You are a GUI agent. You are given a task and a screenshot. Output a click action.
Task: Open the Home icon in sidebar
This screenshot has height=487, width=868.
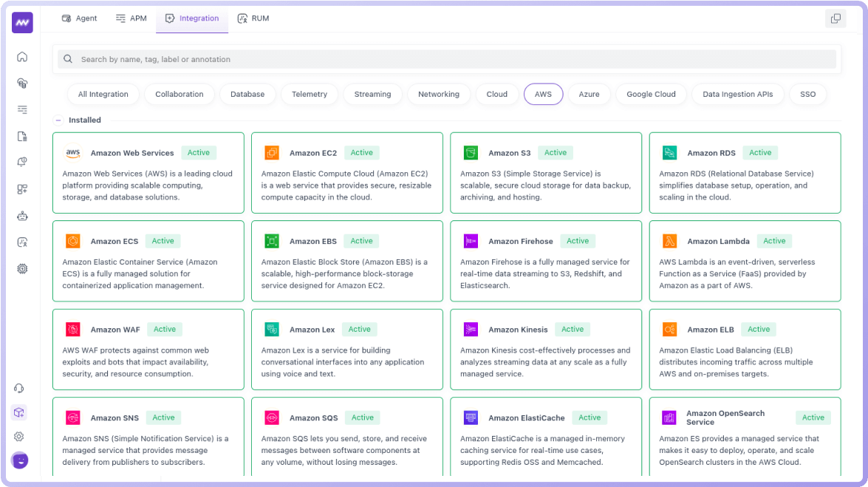point(22,56)
